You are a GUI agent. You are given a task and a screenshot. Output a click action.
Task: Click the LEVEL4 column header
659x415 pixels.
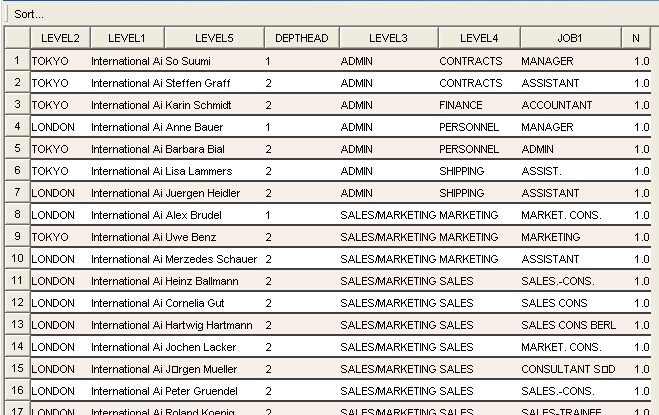[479, 38]
